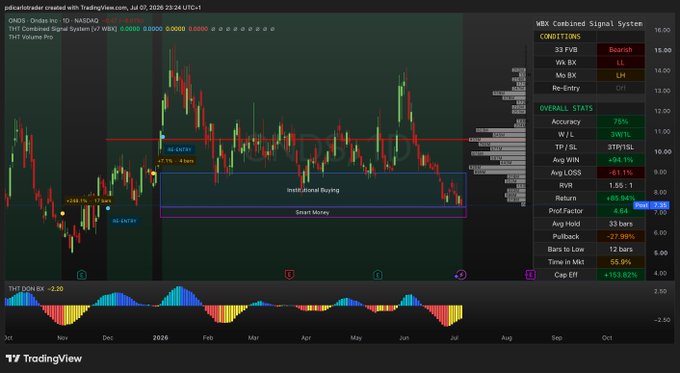680x373 pixels.
Task: Click the yellow signal dot below the +7.1% label
Action: (x=153, y=173)
